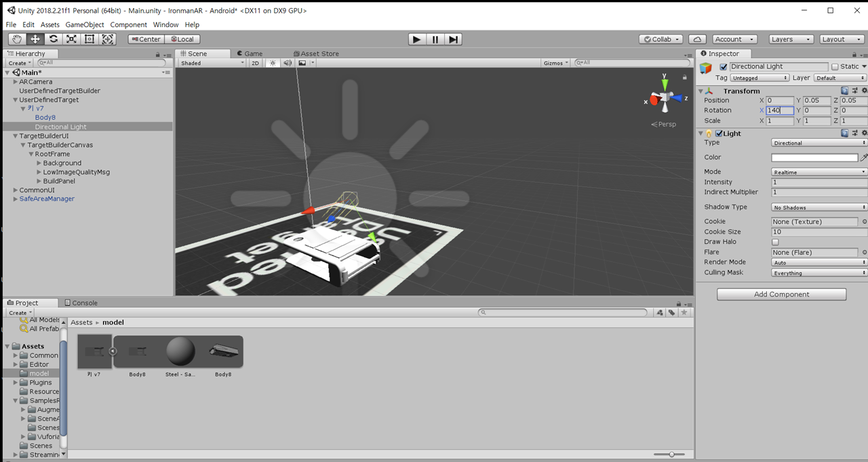Open the GameObject menu
868x462 pixels.
(85, 24)
